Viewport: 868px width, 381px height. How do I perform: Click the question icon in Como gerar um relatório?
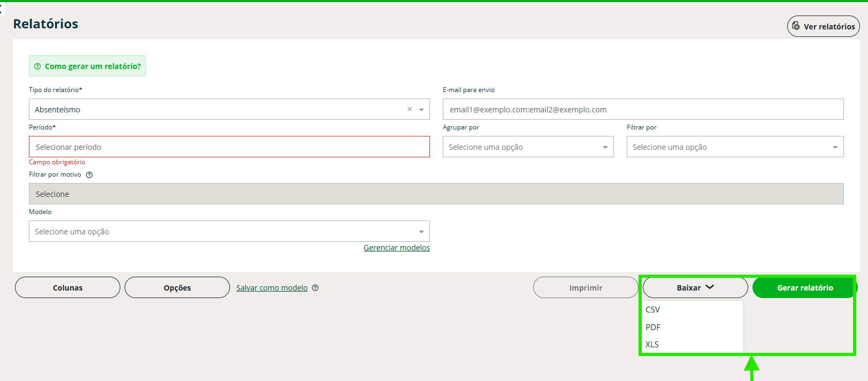click(x=37, y=66)
